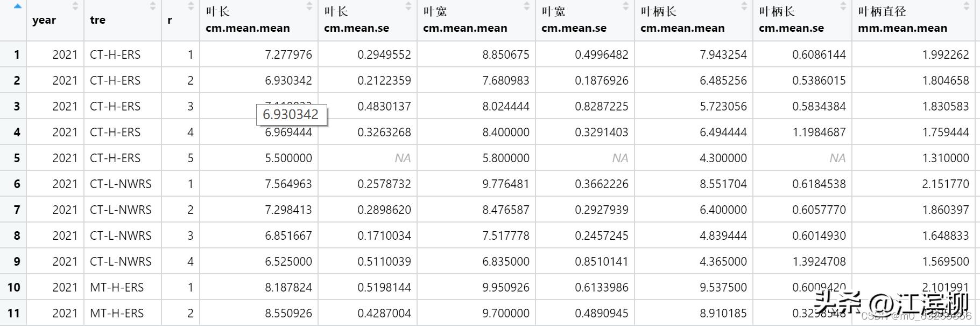The height and width of the screenshot is (326, 980).
Task: Click the CT-L-NWRS cell in row 6
Action: tap(121, 184)
